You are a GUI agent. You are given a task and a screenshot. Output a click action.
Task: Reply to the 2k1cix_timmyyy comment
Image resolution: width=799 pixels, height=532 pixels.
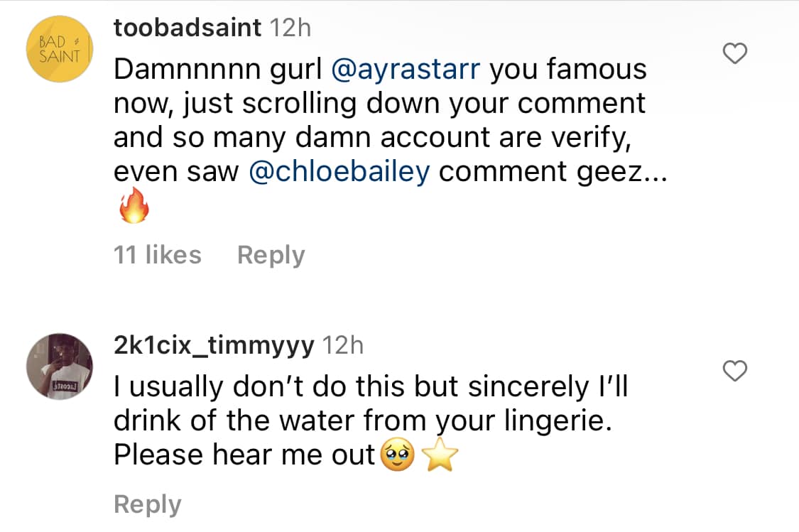147,504
